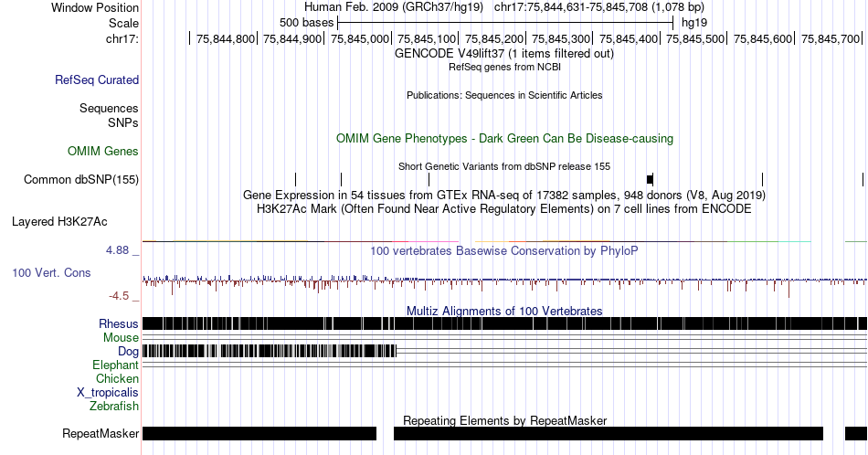Image resolution: width=868 pixels, height=455 pixels.
Task: Select the Chicken alignment label
Action: pos(117,378)
